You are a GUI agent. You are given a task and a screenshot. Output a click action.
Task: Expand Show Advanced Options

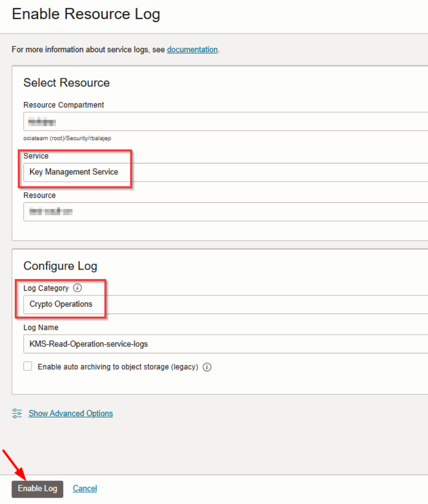point(70,413)
